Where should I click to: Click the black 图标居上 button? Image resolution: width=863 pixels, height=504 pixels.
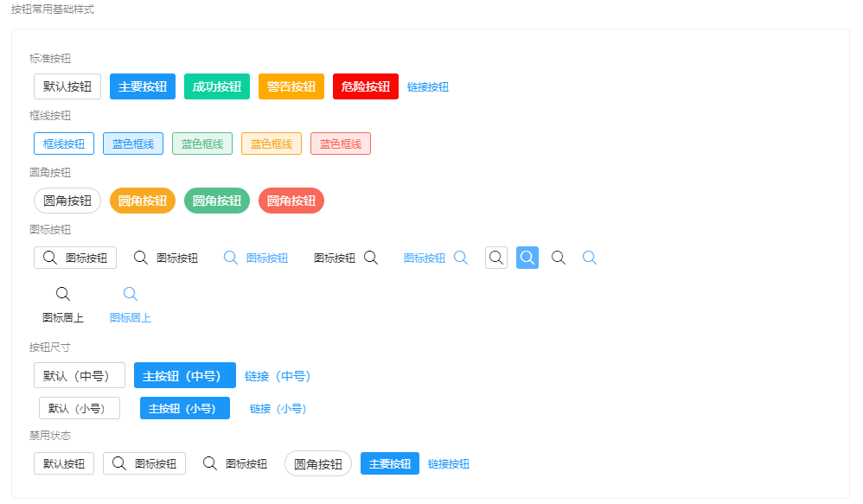[x=63, y=305]
